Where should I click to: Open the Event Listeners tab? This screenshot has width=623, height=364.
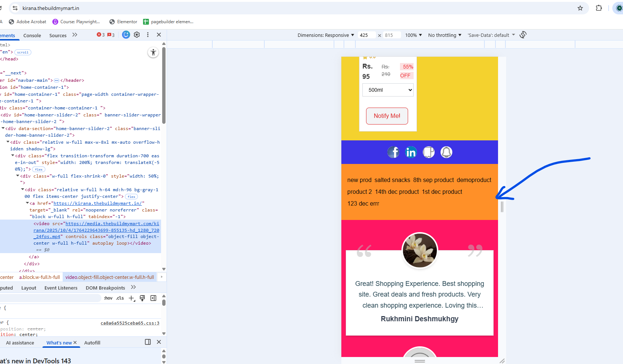click(x=61, y=288)
